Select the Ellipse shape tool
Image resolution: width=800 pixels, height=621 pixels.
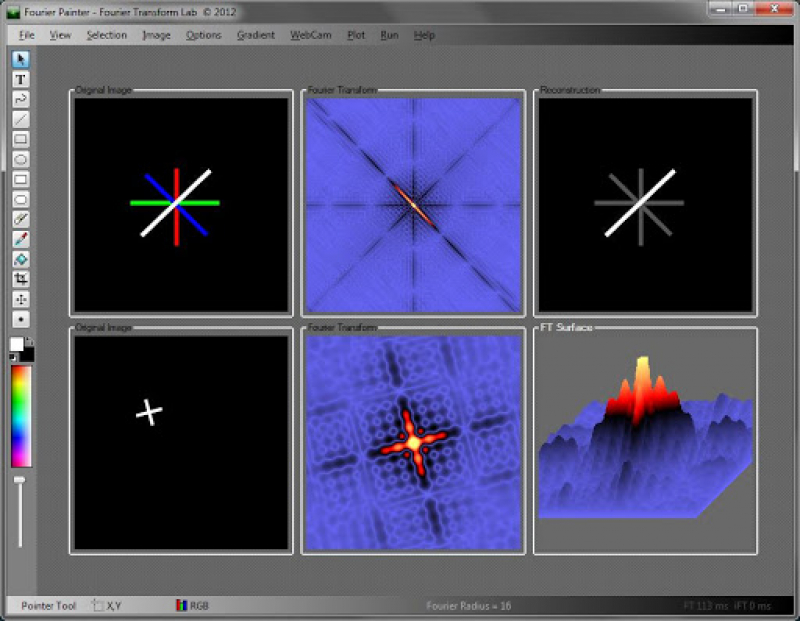(x=20, y=159)
